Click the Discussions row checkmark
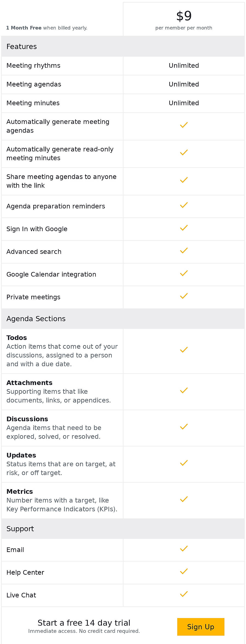 [x=184, y=427]
